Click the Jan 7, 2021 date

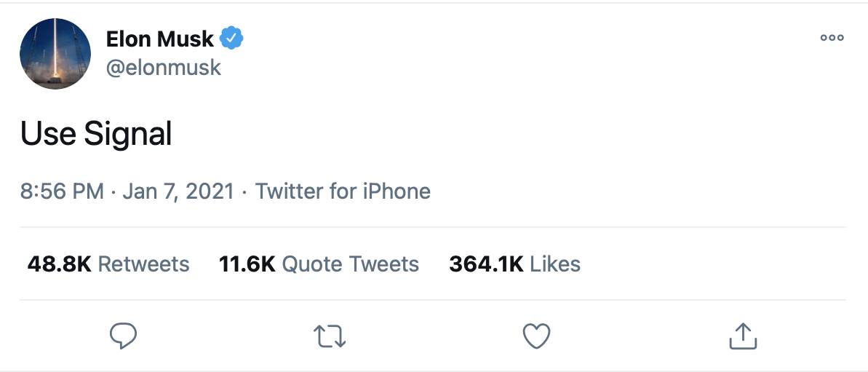[179, 191]
